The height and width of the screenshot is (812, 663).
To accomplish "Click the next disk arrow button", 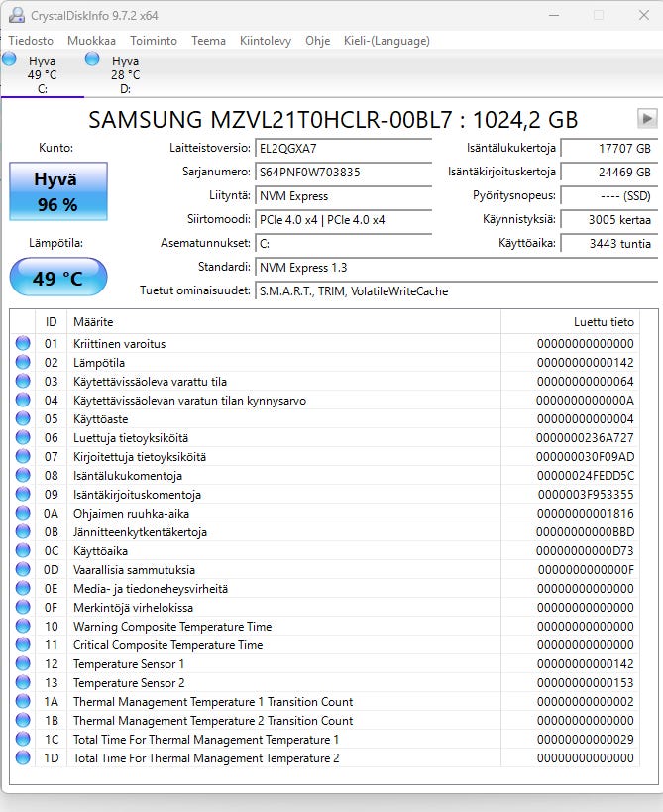I will [647, 119].
